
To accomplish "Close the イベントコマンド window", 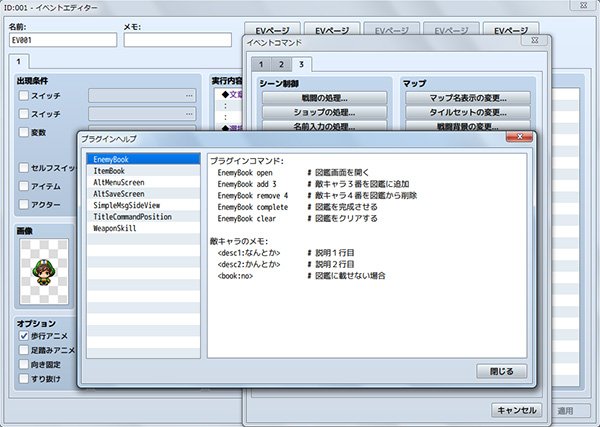I will 535,40.
